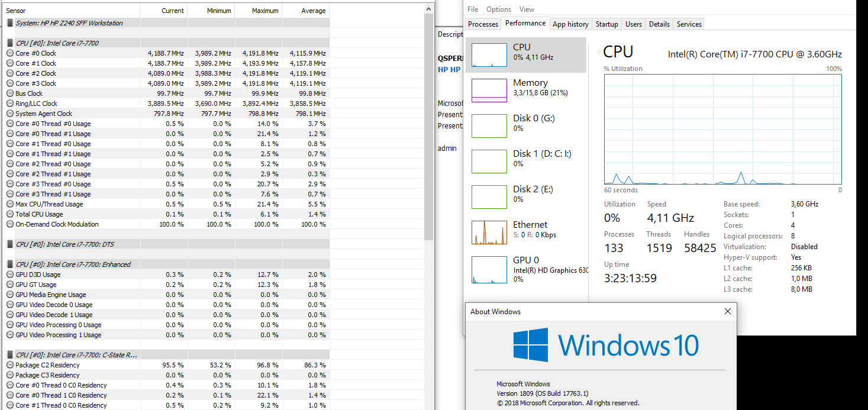The width and height of the screenshot is (868, 410).
Task: Click the chip icon next to CPU [#0] DTS group
Action: 10,244
